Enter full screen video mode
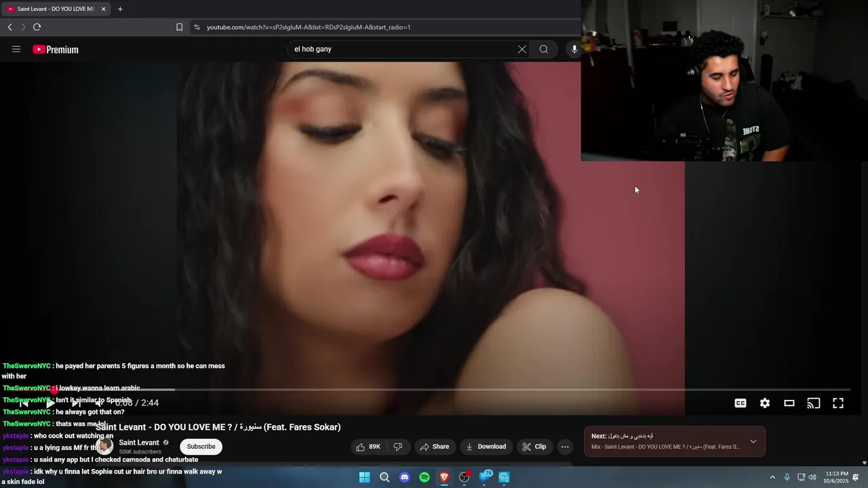 click(838, 403)
